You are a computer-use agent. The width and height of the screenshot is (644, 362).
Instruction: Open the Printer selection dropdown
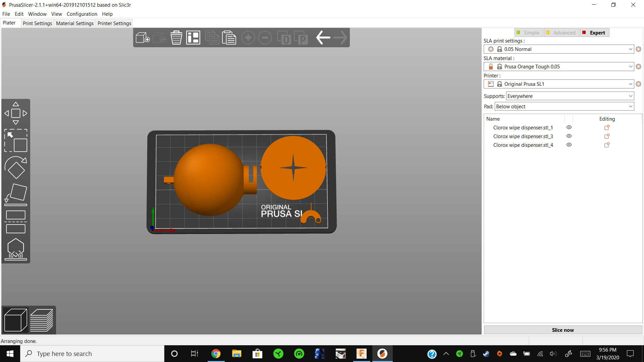point(559,84)
